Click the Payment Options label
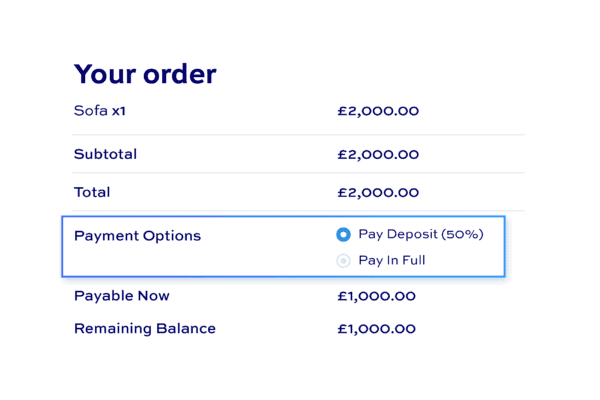The height and width of the screenshot is (400, 600). (x=137, y=236)
